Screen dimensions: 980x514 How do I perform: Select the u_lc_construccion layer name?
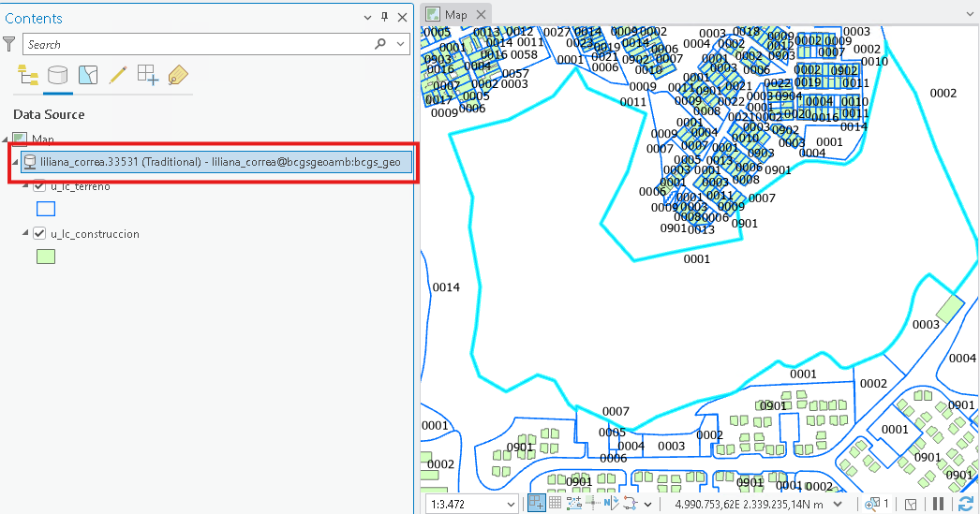point(95,233)
